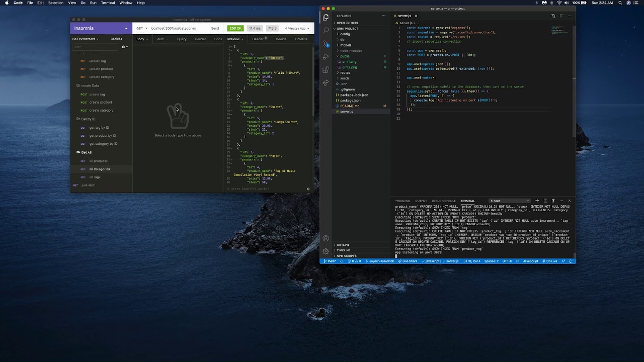Open the Source Control activity icon

tap(326, 43)
